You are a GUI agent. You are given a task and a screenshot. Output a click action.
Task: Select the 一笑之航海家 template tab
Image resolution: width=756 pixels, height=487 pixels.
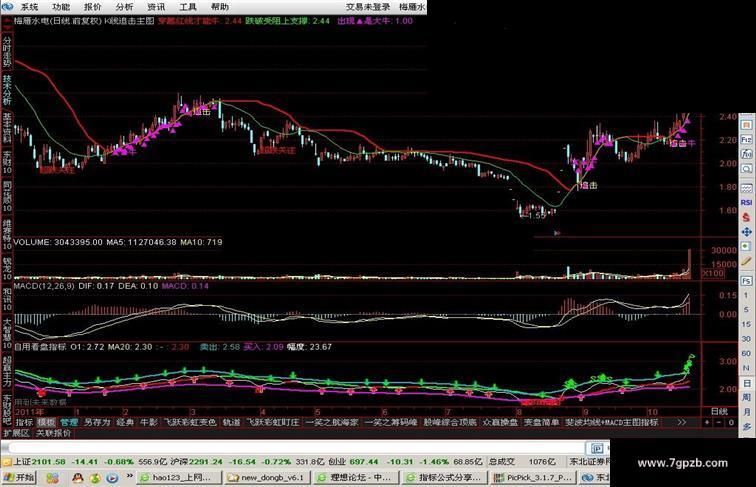coord(332,422)
